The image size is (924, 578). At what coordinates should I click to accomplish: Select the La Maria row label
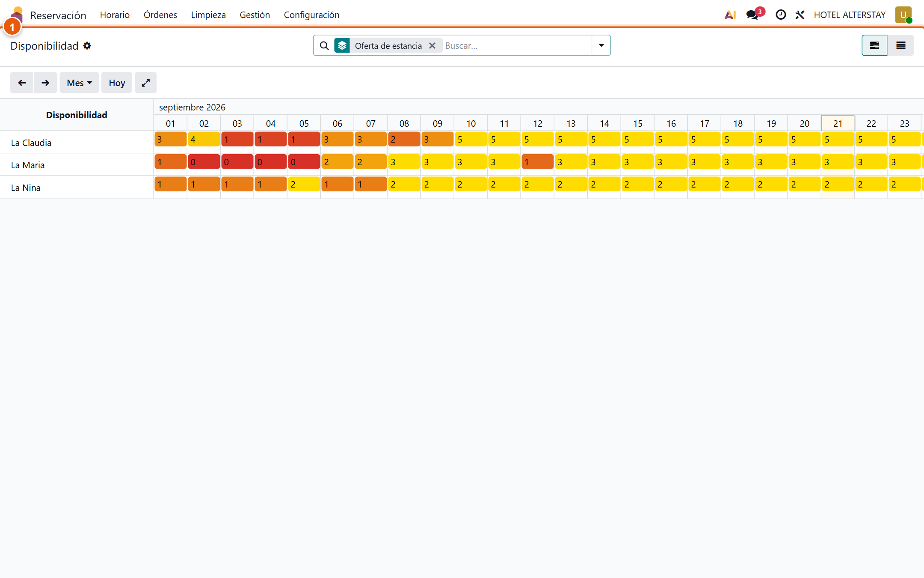tap(28, 165)
